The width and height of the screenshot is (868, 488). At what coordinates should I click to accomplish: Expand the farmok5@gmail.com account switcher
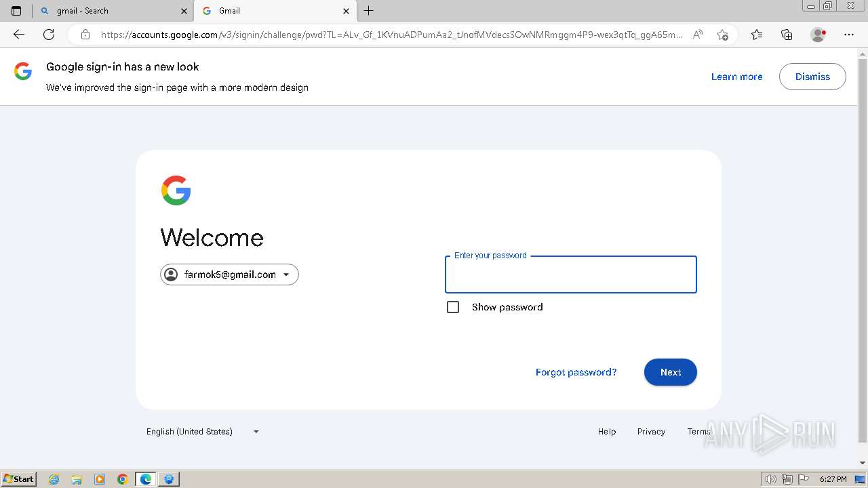coord(229,274)
